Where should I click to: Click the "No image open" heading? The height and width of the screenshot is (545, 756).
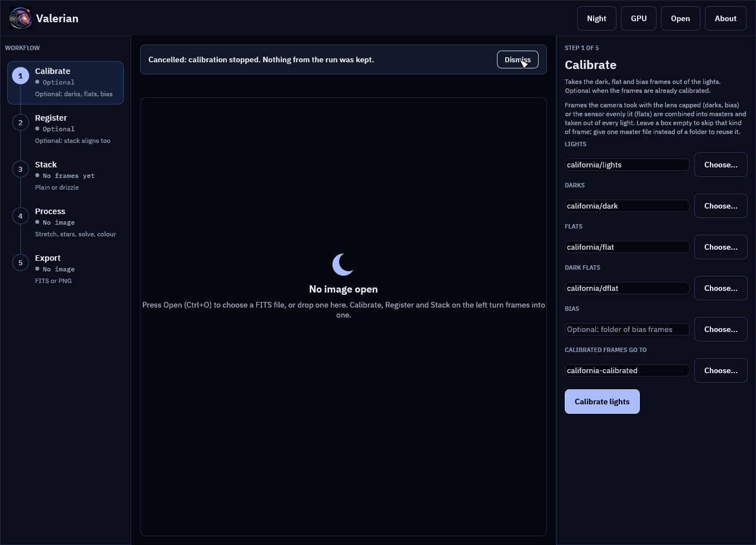pyautogui.click(x=344, y=289)
